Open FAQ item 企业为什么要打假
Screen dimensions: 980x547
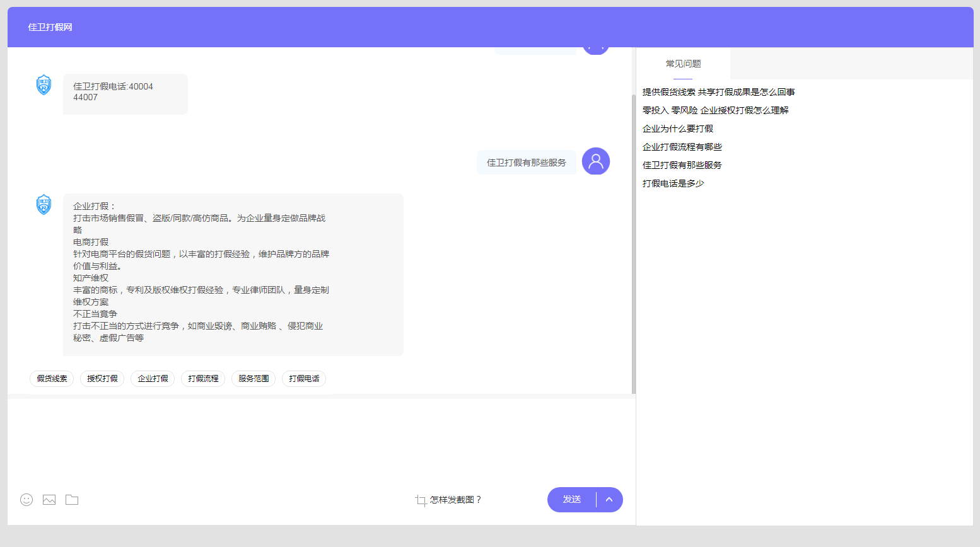(x=677, y=128)
